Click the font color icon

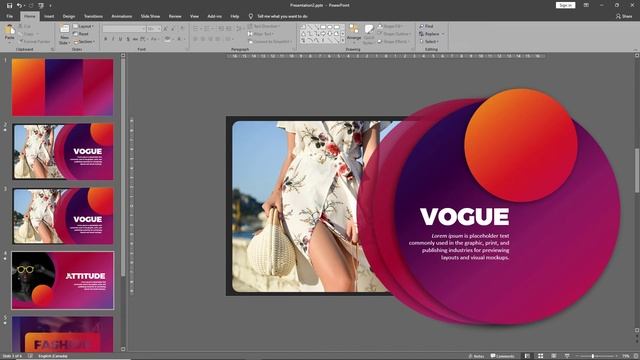coord(178,39)
